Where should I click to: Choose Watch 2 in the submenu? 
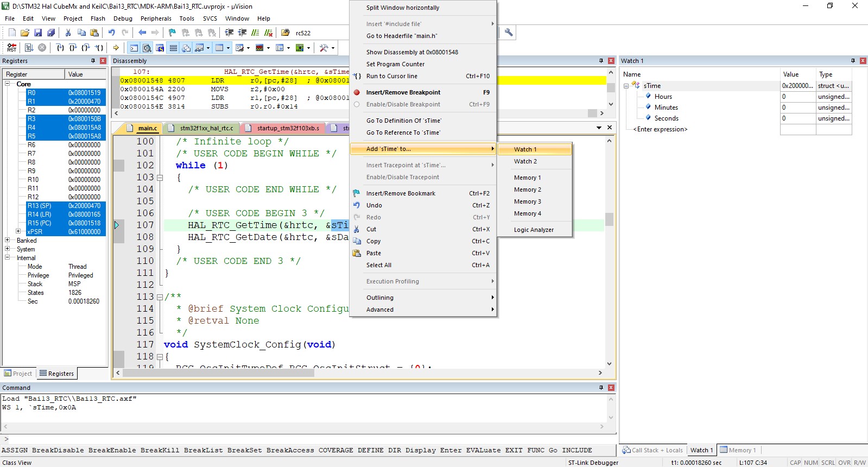coord(535,161)
